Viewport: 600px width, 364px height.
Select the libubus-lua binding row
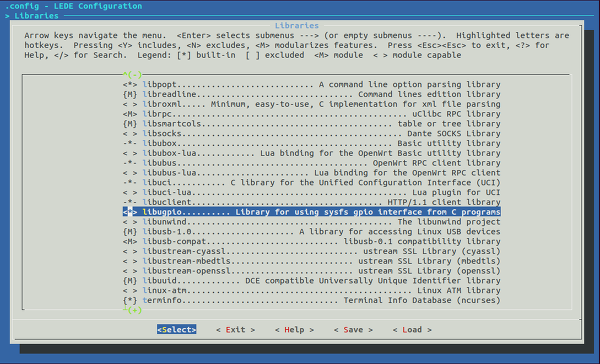321,173
